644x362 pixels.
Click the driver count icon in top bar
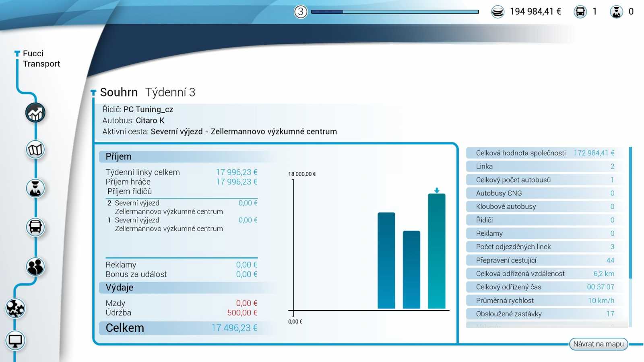[x=616, y=12]
